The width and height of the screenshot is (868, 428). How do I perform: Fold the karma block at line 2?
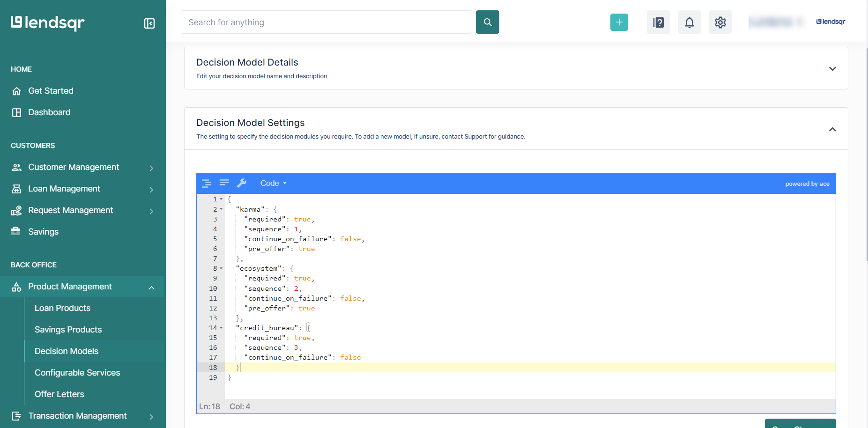click(221, 209)
